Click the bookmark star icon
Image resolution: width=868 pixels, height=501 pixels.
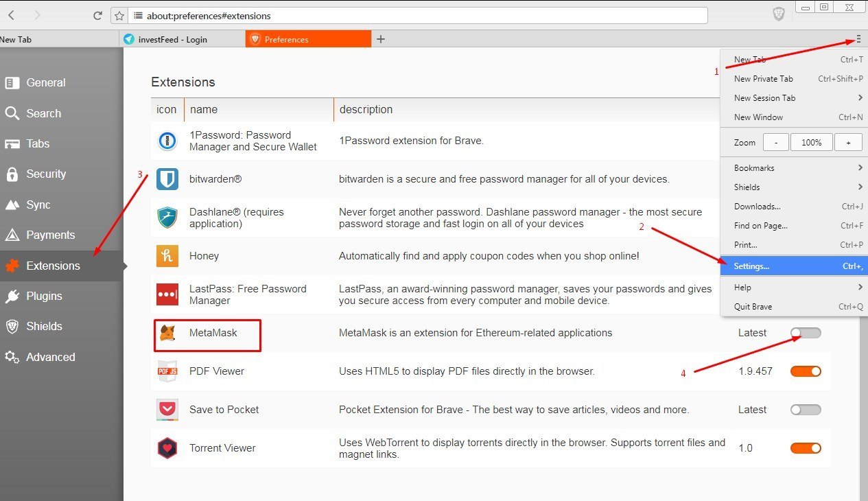coord(119,15)
